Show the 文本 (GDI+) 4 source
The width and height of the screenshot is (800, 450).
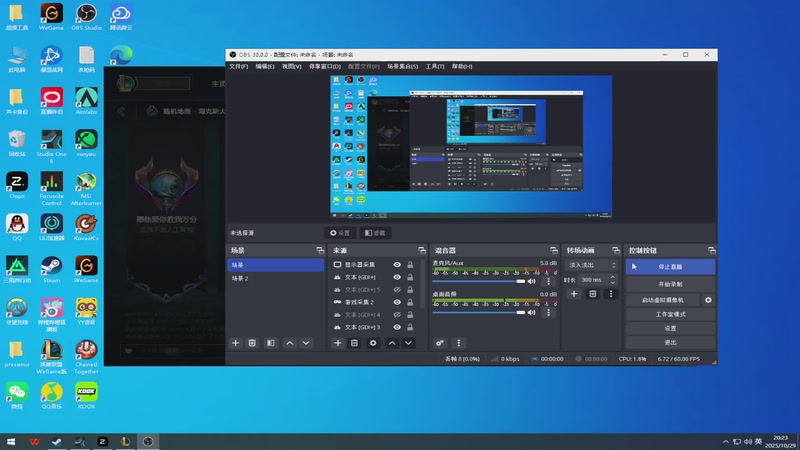(x=397, y=315)
